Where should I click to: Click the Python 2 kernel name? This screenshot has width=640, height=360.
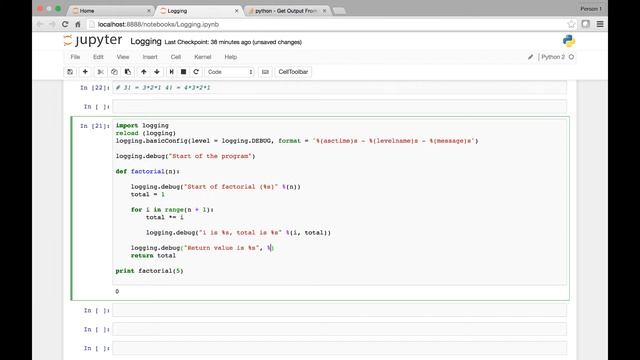[553, 57]
